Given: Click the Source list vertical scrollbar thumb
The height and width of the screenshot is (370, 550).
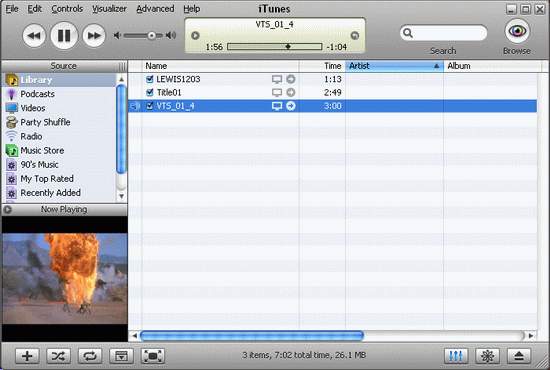Looking at the screenshot, I should click(121, 129).
